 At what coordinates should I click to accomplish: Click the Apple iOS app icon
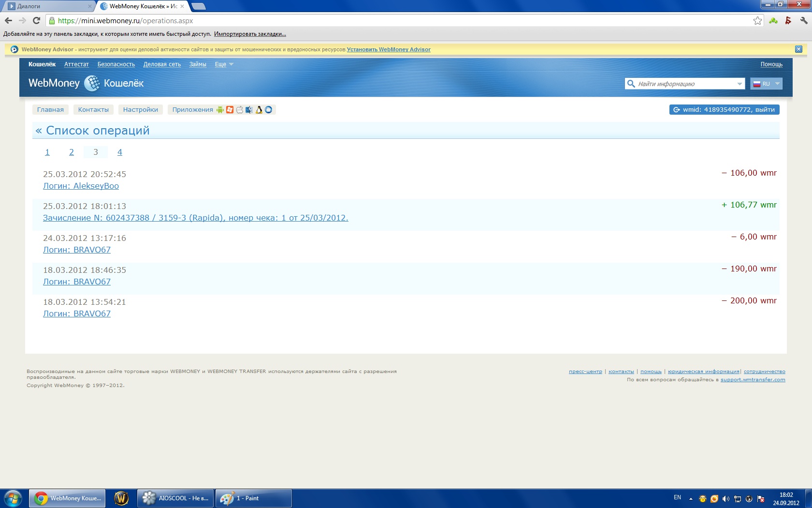(240, 110)
